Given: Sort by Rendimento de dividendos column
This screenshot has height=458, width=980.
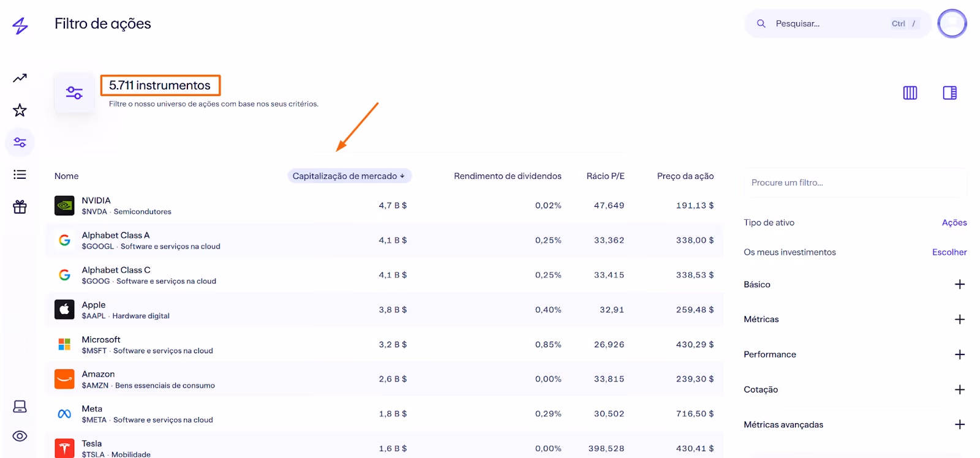Looking at the screenshot, I should point(507,176).
